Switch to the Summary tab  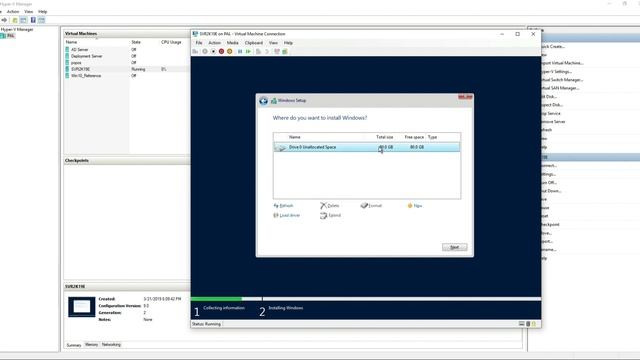pos(74,345)
